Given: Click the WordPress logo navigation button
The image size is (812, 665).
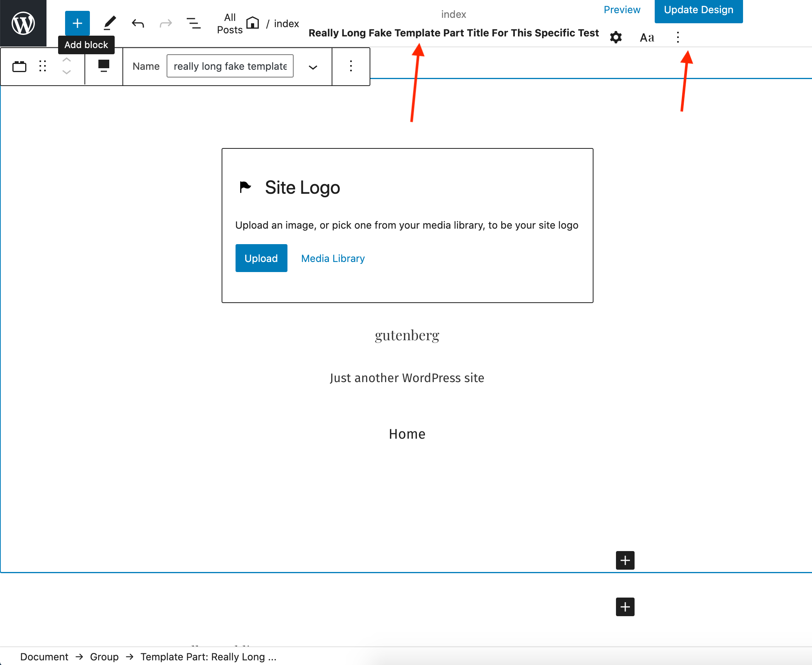Looking at the screenshot, I should (x=23, y=23).
